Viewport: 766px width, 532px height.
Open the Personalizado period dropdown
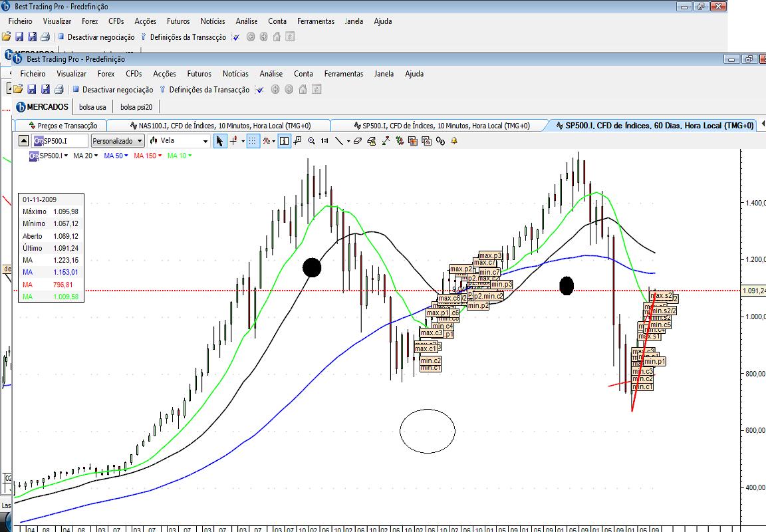click(117, 141)
